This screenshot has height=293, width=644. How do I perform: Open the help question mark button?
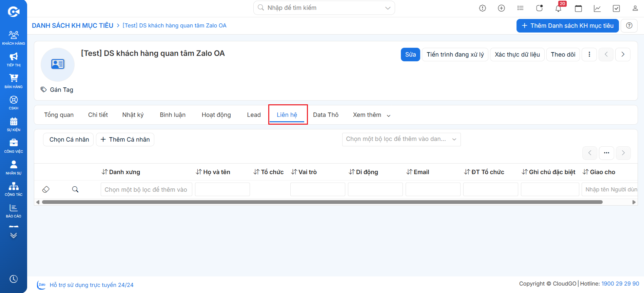pyautogui.click(x=629, y=26)
